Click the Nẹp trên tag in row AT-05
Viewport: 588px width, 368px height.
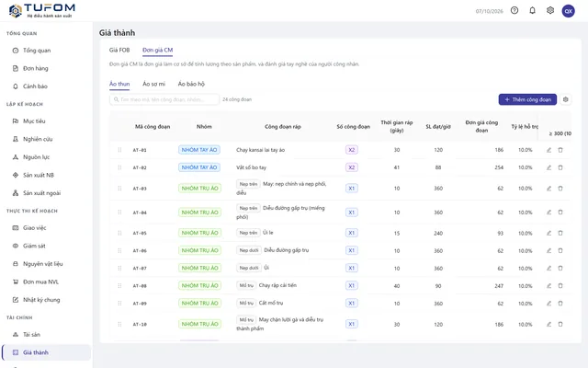point(248,233)
